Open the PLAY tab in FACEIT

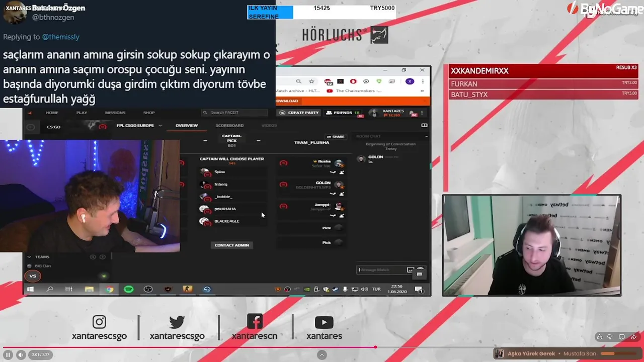coord(82,113)
